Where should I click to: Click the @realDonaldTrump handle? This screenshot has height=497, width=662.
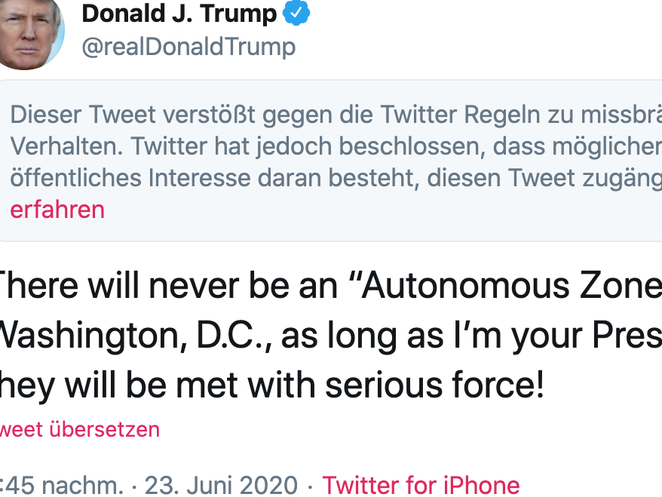click(x=187, y=46)
